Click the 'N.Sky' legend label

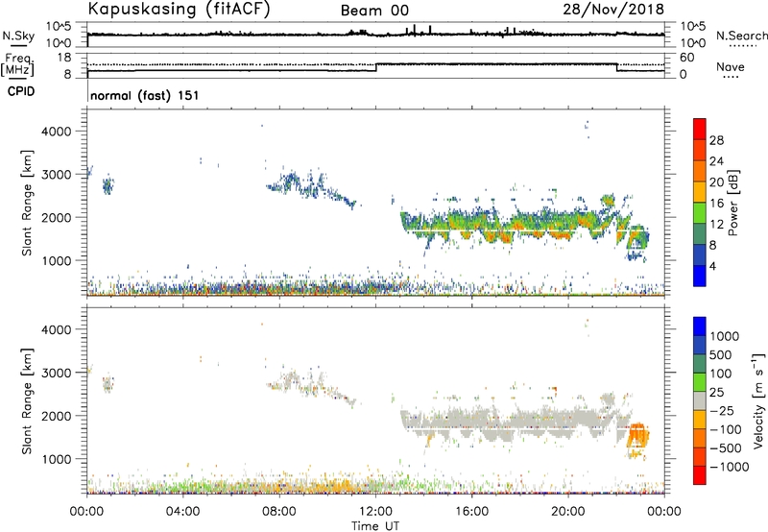click(x=18, y=36)
